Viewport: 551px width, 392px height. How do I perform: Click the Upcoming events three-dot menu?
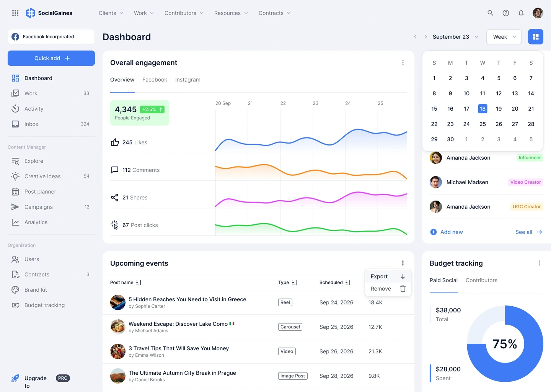click(403, 263)
